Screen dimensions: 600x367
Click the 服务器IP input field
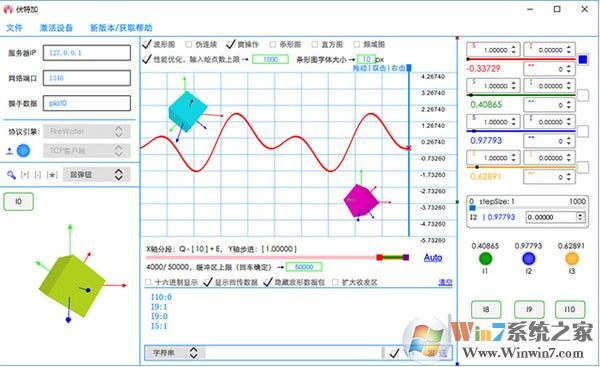tap(87, 53)
